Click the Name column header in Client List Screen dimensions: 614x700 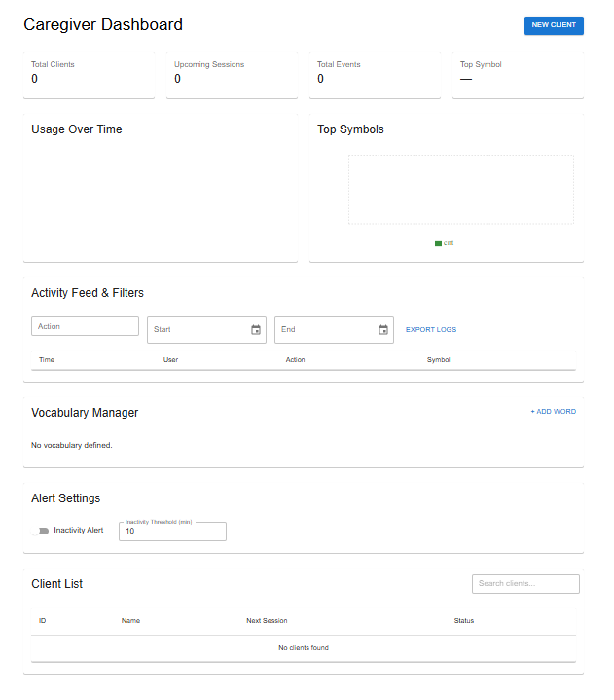pos(131,620)
